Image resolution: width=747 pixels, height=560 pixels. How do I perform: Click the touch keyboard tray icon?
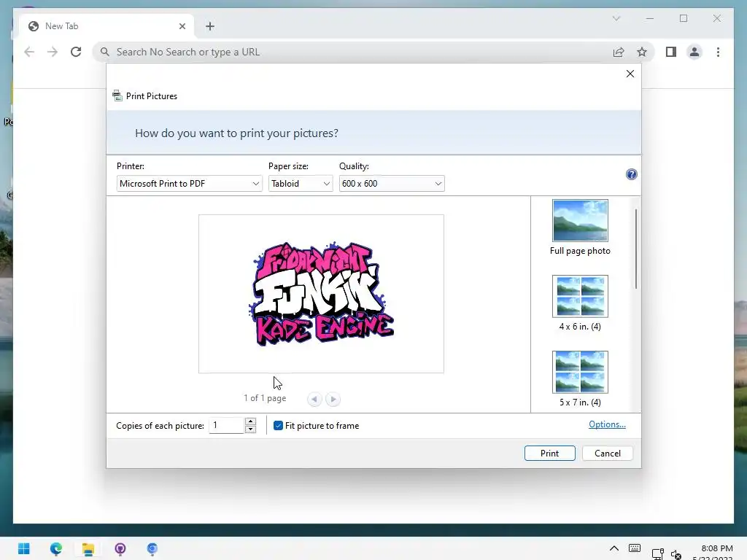click(635, 548)
